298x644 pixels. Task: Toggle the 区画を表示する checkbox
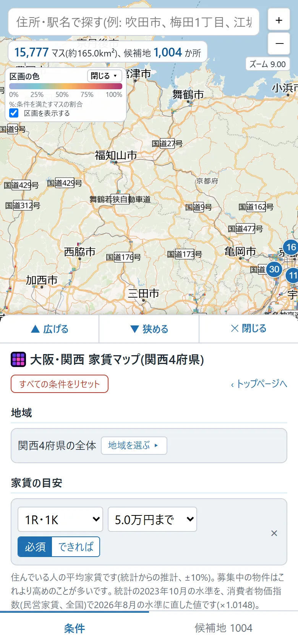[x=14, y=113]
